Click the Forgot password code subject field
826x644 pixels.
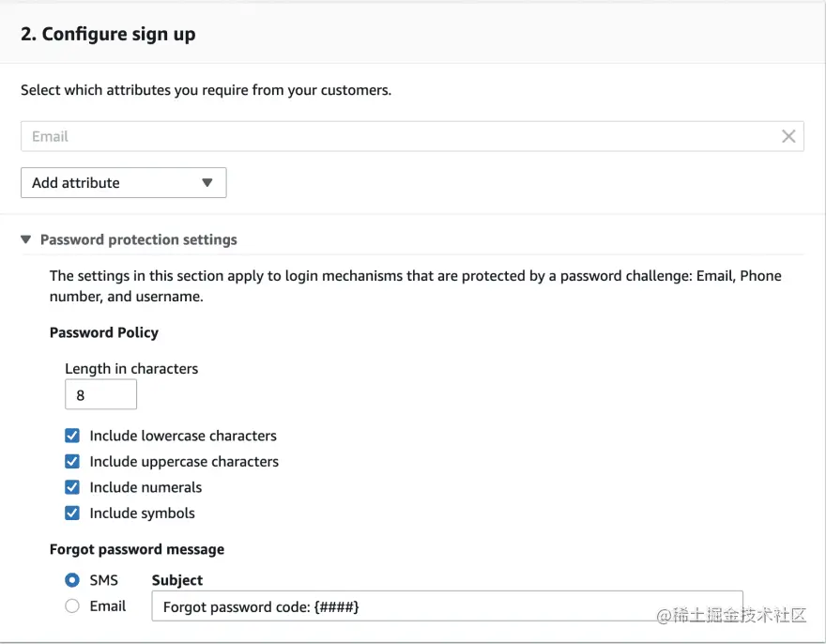(x=446, y=606)
